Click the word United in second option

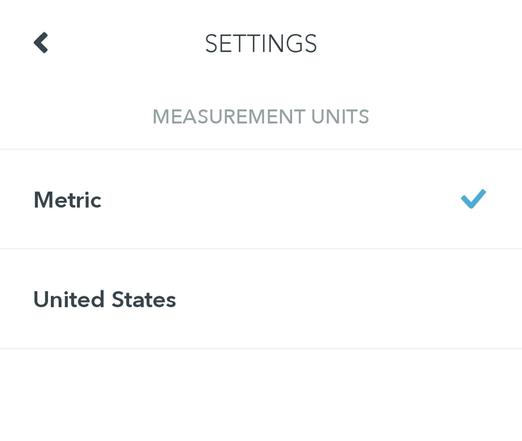(x=69, y=299)
